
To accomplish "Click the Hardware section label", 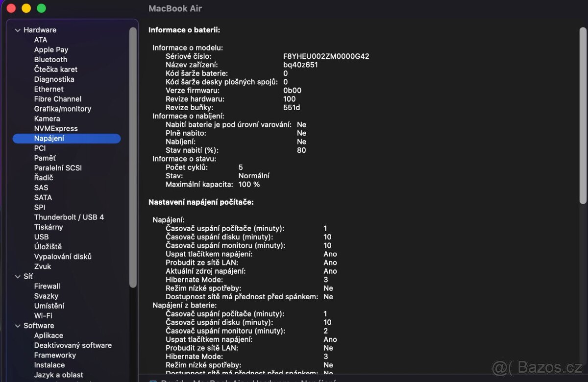I will (40, 30).
